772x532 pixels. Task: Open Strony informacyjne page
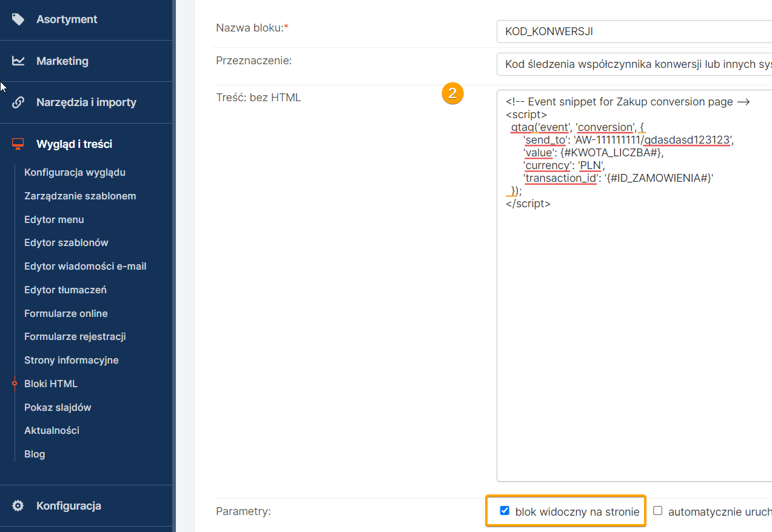pos(71,360)
